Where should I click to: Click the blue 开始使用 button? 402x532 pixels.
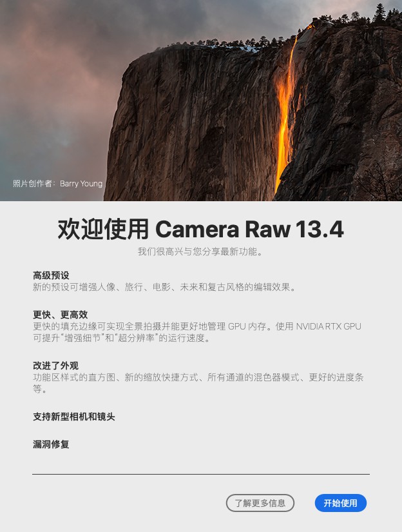click(341, 503)
